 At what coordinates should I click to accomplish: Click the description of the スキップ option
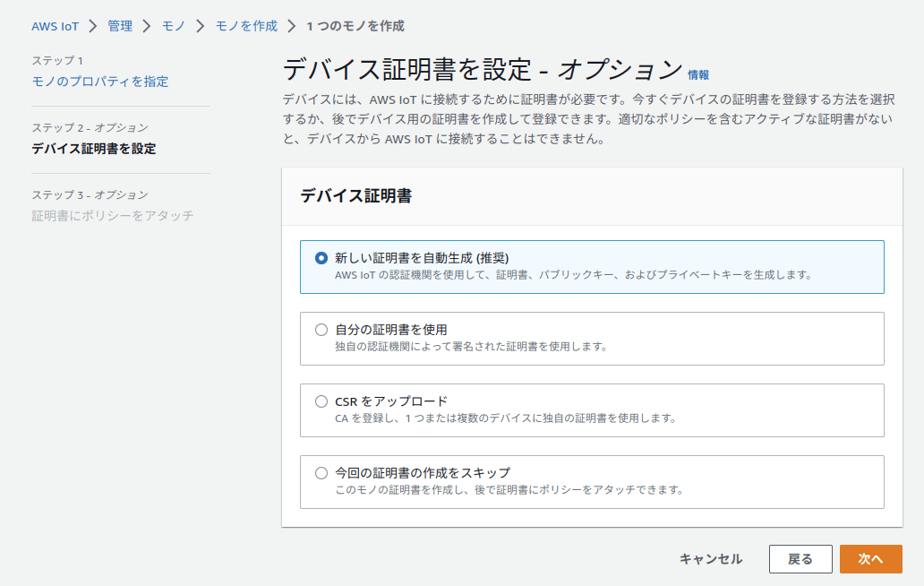point(509,489)
